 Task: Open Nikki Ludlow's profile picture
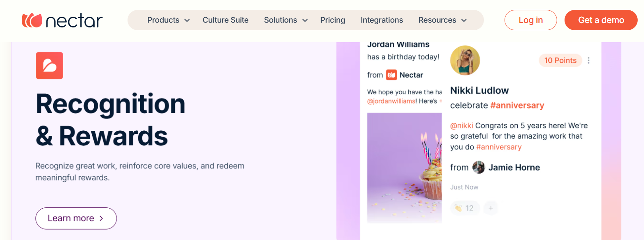tap(465, 60)
